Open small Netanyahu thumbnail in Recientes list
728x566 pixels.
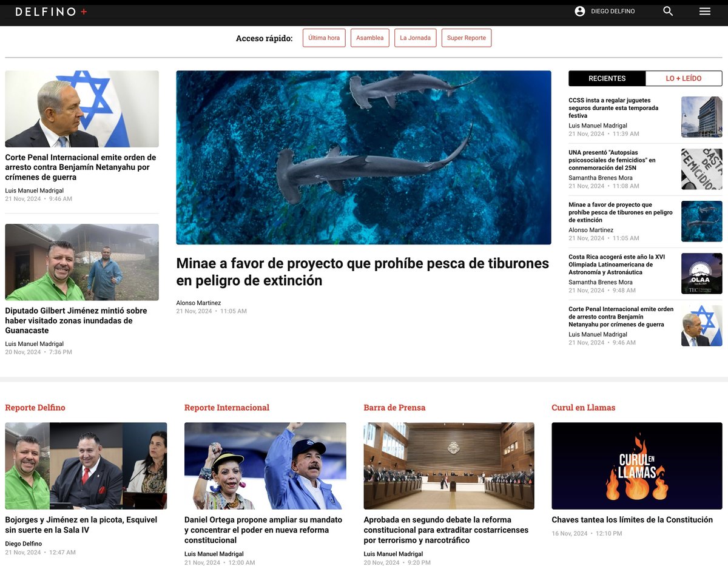[702, 326]
